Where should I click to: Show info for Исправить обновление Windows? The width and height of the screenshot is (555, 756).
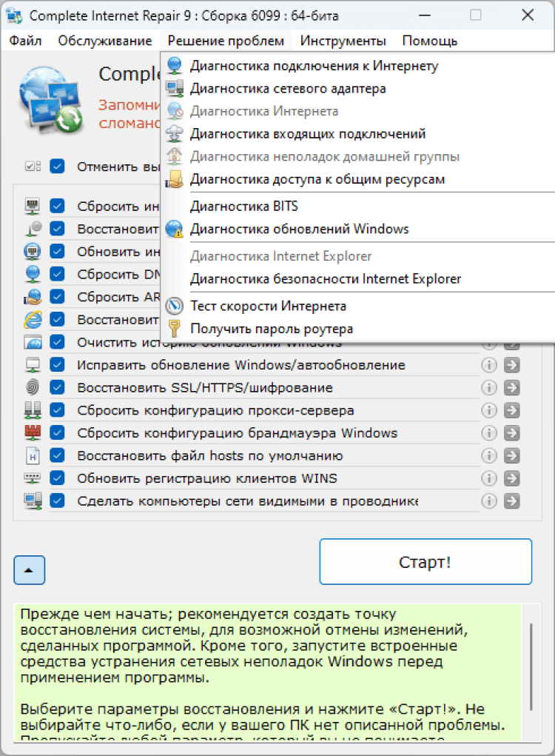489,365
